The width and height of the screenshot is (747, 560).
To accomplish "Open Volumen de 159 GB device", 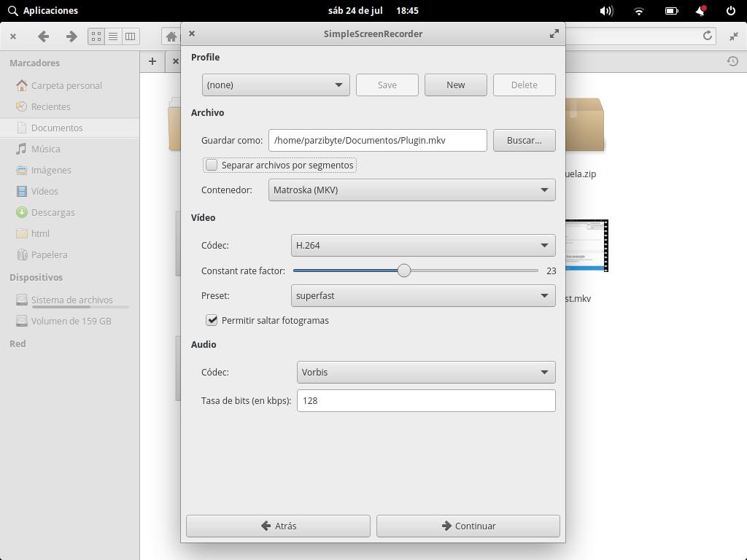I will tap(70, 321).
